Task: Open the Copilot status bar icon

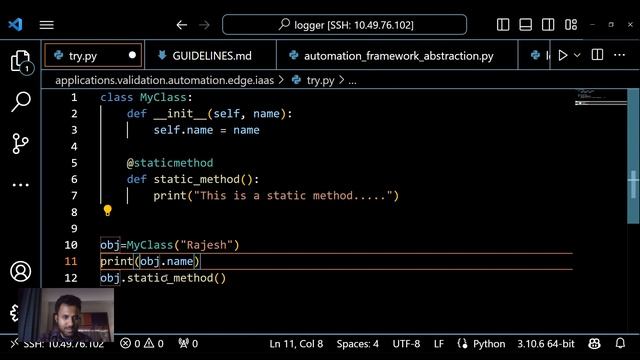Action: (594, 344)
